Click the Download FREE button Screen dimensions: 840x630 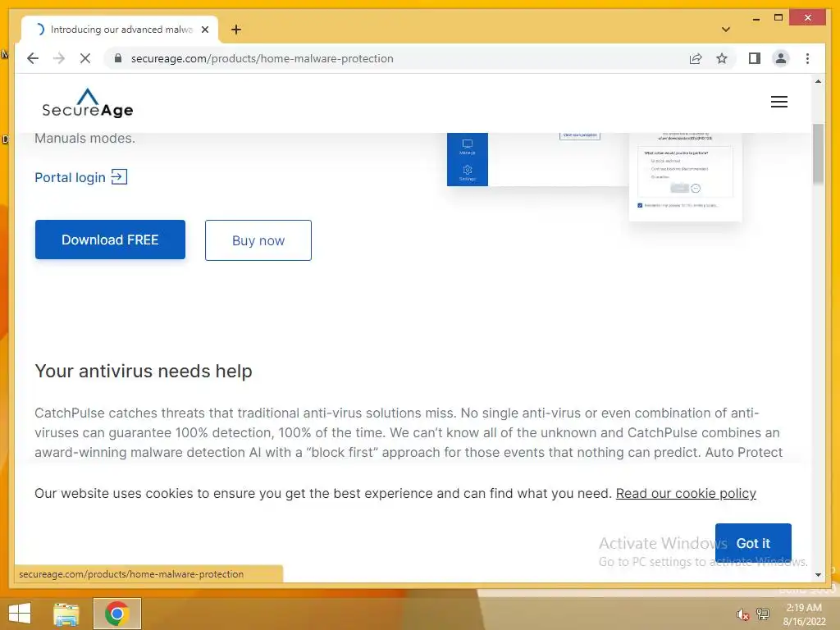pyautogui.click(x=111, y=240)
